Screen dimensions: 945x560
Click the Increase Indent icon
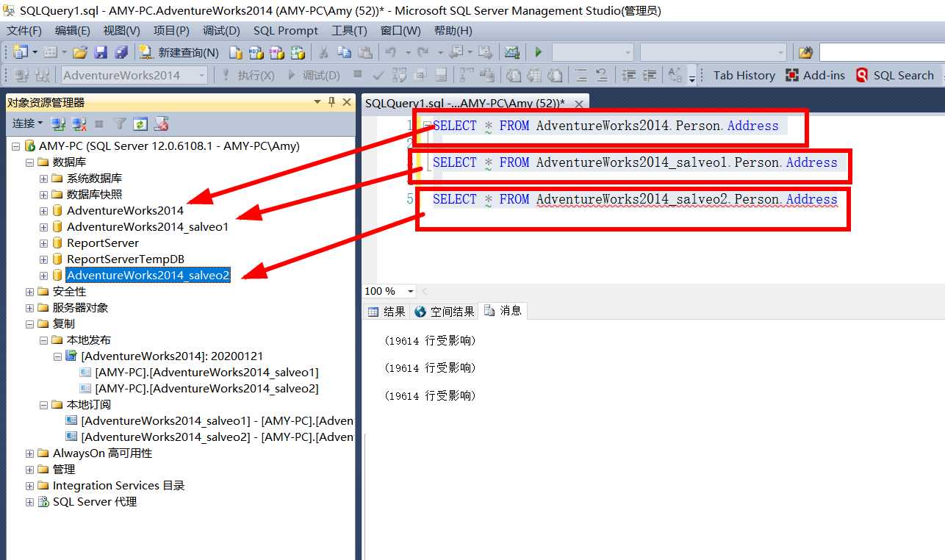point(650,75)
